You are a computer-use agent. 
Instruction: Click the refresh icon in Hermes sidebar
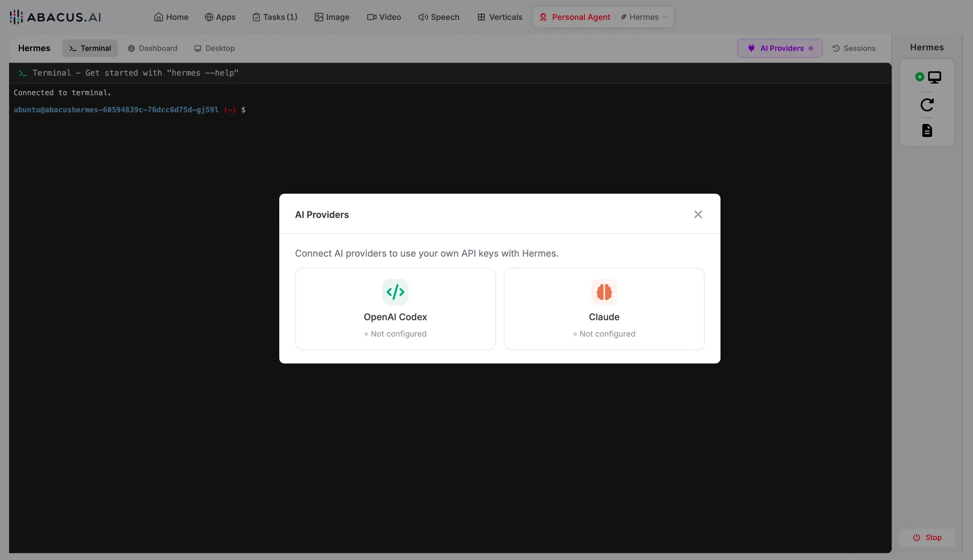(x=927, y=105)
